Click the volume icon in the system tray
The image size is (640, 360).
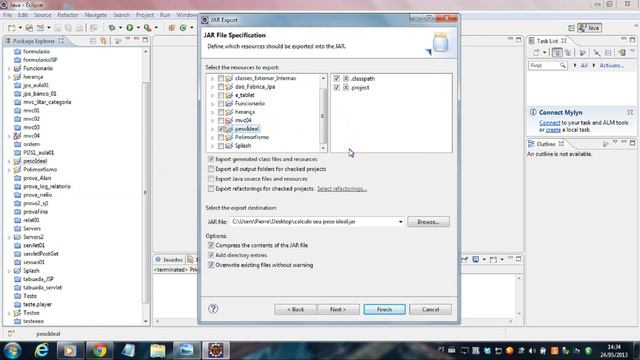tap(532, 350)
